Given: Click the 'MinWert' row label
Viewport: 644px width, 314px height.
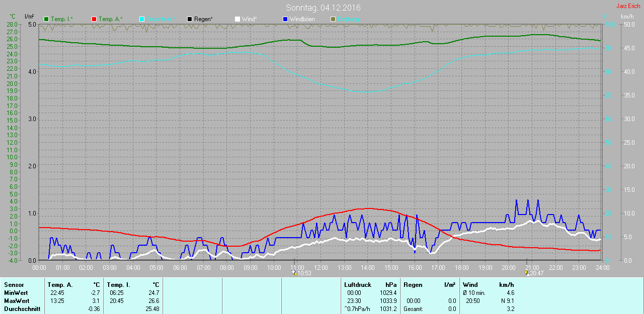Looking at the screenshot, I should (16, 292).
